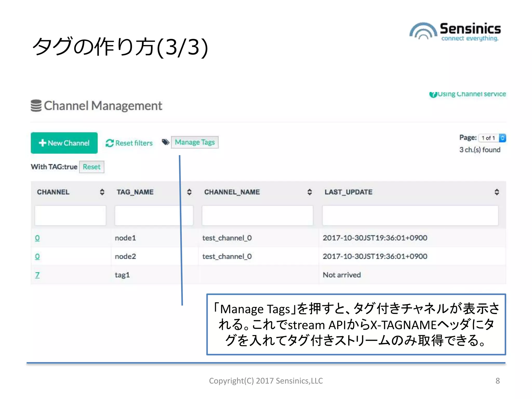Focus the CHANNEL_NAME filter text box
Viewport: 532px width, 399px height.
tap(257, 215)
